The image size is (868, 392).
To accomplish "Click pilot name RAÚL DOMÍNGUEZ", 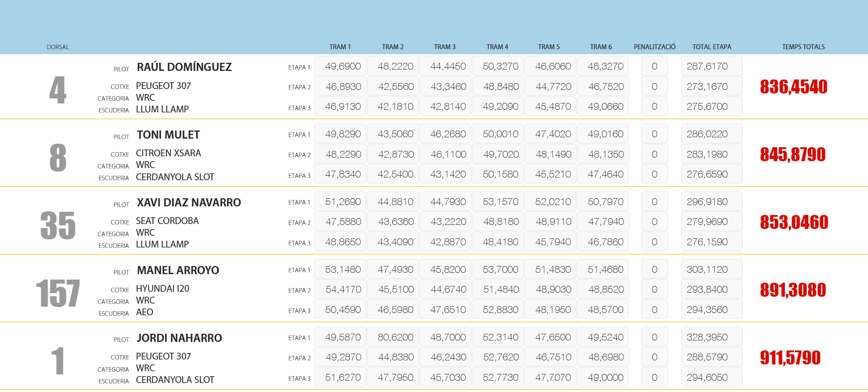I will (x=184, y=67).
